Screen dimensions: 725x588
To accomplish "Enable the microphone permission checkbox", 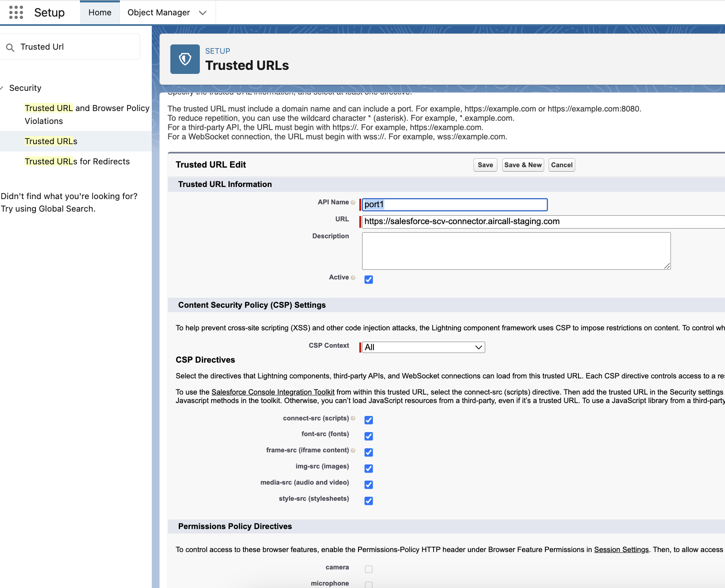I will (369, 585).
